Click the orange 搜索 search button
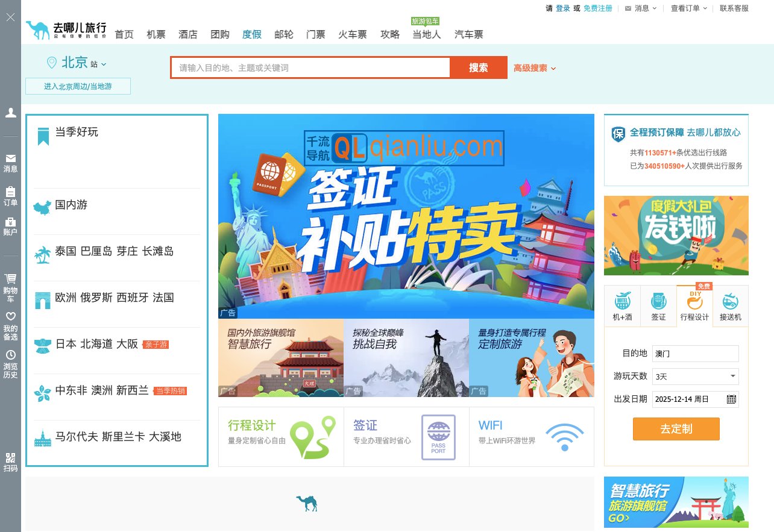 (478, 67)
